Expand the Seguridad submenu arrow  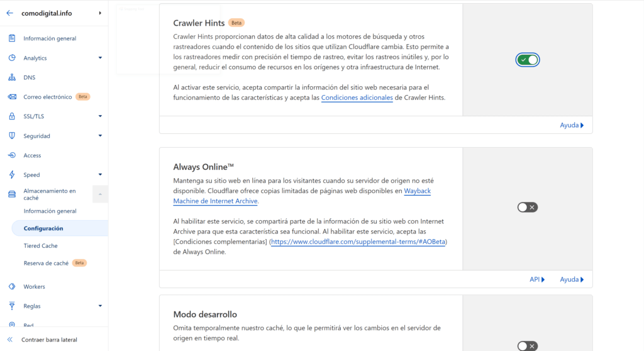[x=100, y=136]
